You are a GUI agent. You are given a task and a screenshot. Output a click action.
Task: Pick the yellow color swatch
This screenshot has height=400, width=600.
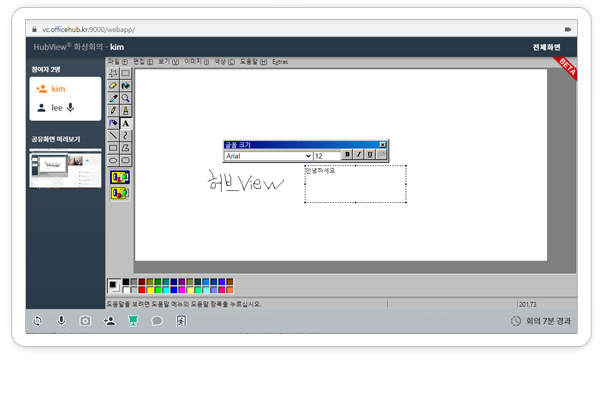point(150,290)
